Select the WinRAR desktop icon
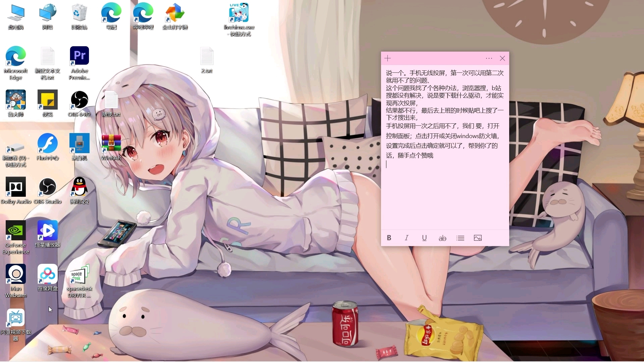 (x=111, y=143)
